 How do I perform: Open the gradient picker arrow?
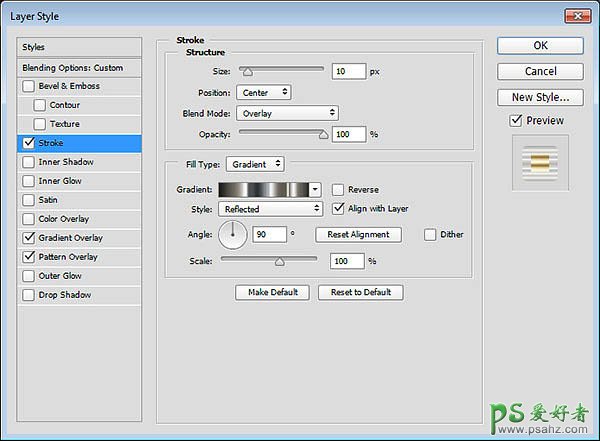coord(315,189)
